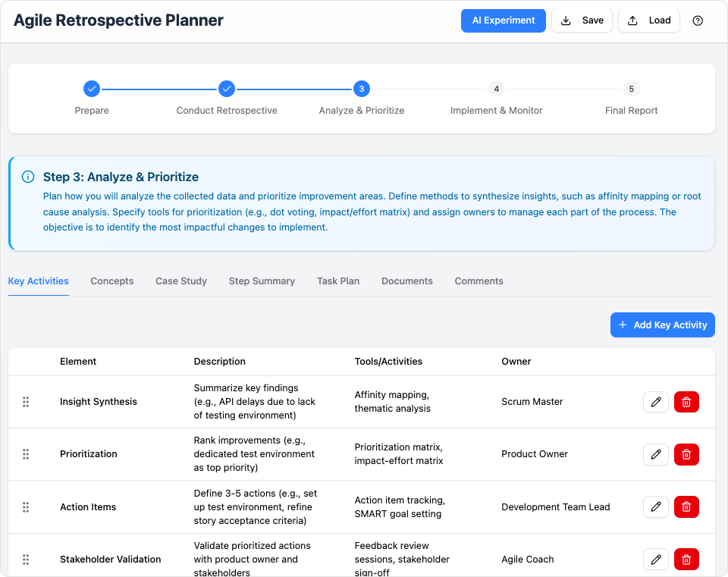728x577 pixels.
Task: Click the Load button
Action: (x=649, y=20)
